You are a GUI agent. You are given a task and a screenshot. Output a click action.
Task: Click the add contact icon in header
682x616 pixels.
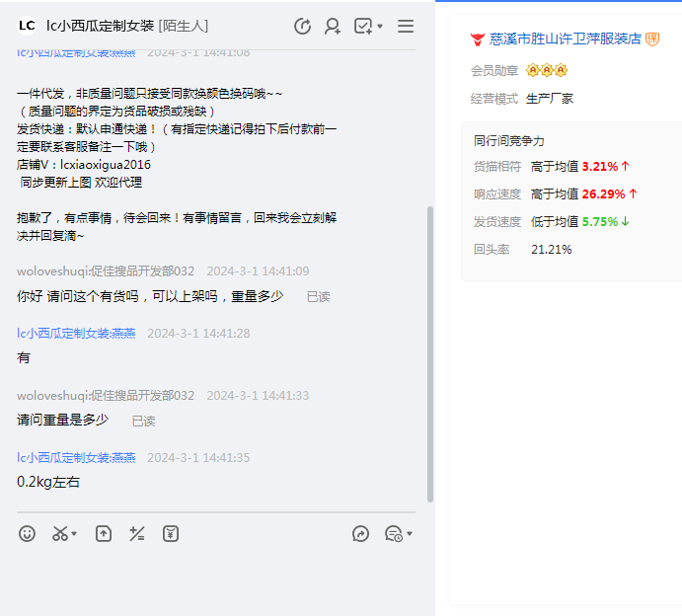coord(333,27)
